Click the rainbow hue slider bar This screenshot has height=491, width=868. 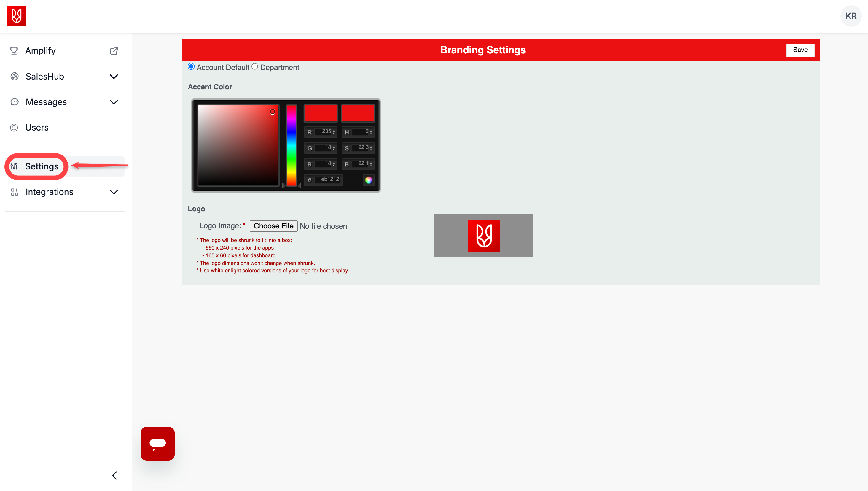point(292,145)
